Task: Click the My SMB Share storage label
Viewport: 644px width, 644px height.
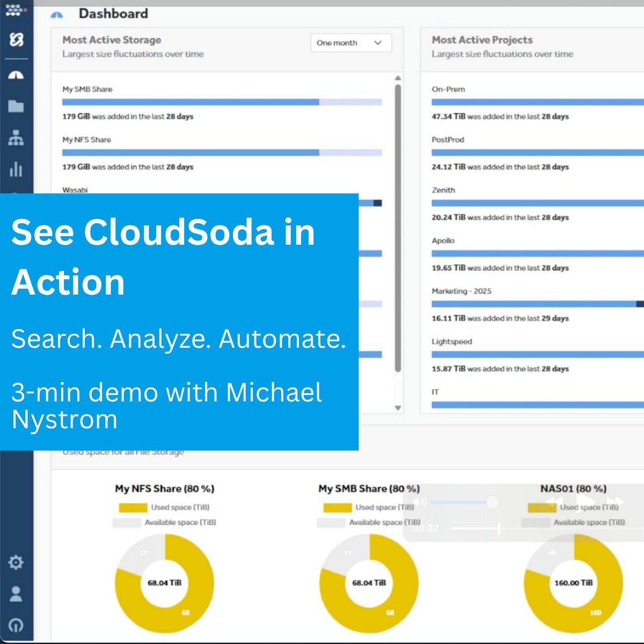Action: 87,89
